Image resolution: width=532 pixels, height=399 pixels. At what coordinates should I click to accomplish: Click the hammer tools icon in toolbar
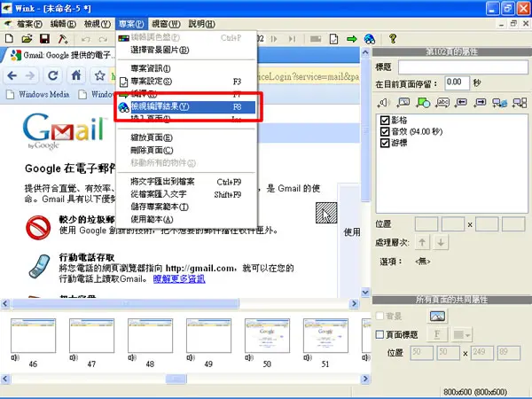pyautogui.click(x=62, y=39)
